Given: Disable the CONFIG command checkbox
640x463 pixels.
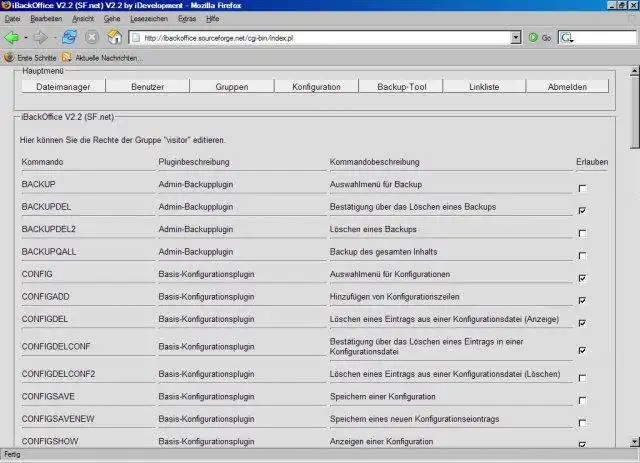Looking at the screenshot, I should pyautogui.click(x=582, y=278).
